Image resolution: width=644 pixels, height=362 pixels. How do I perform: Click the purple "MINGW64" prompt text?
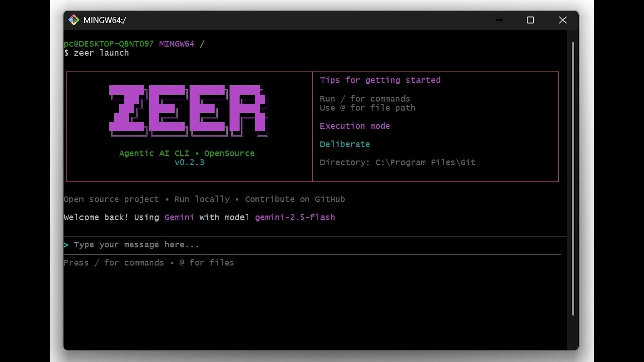177,44
